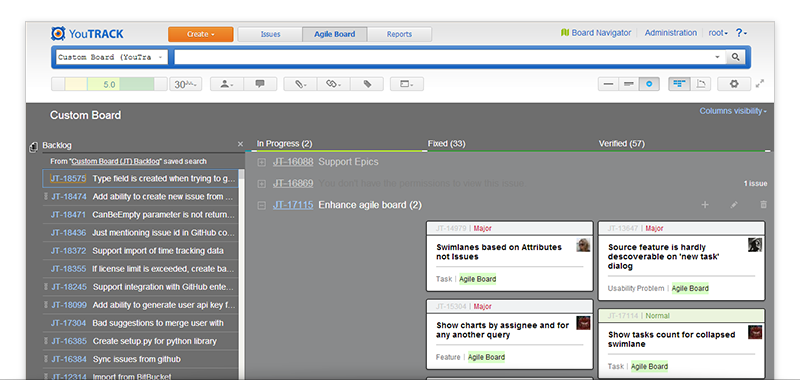Click the fullscreen expand arrows icon

tap(760, 84)
